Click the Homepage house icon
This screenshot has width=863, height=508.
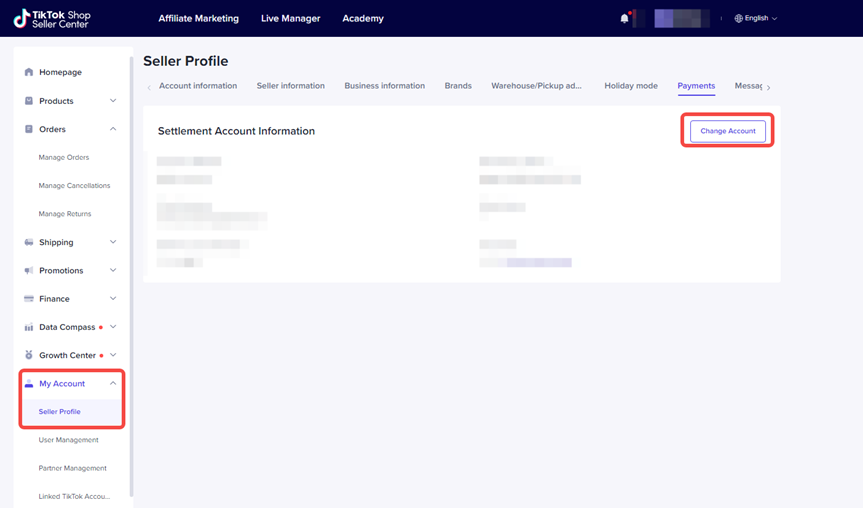(29, 72)
